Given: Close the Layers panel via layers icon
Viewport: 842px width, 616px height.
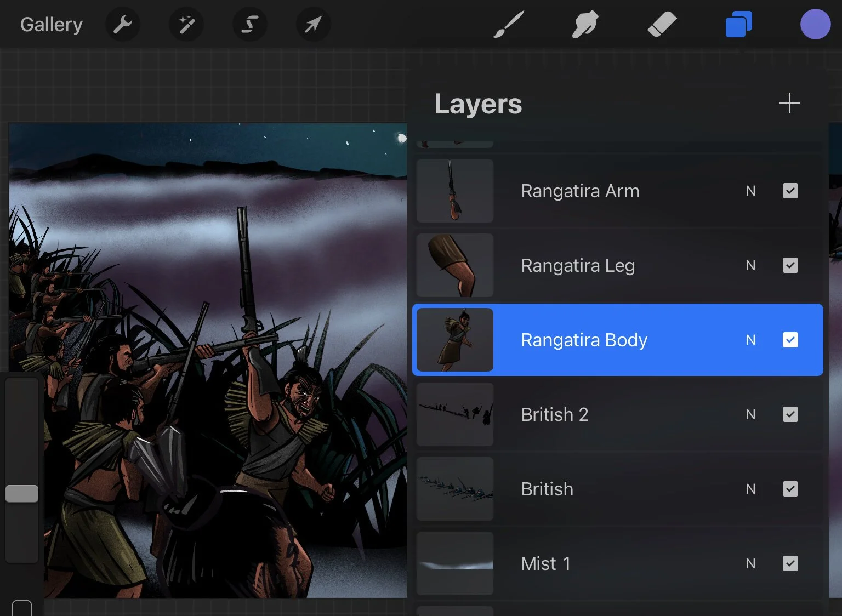Looking at the screenshot, I should point(738,25).
